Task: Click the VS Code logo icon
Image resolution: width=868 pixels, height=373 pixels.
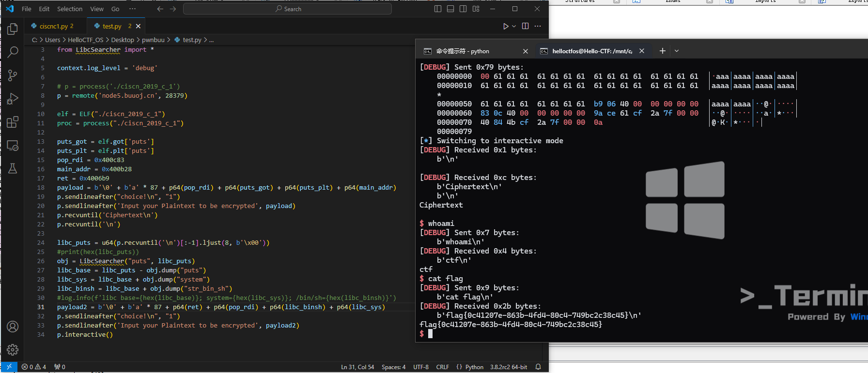Action: tap(10, 9)
